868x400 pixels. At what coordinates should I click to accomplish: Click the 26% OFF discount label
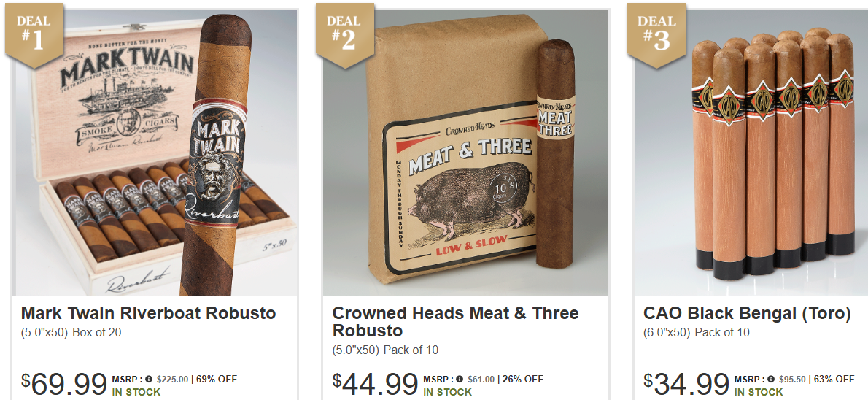pyautogui.click(x=522, y=380)
